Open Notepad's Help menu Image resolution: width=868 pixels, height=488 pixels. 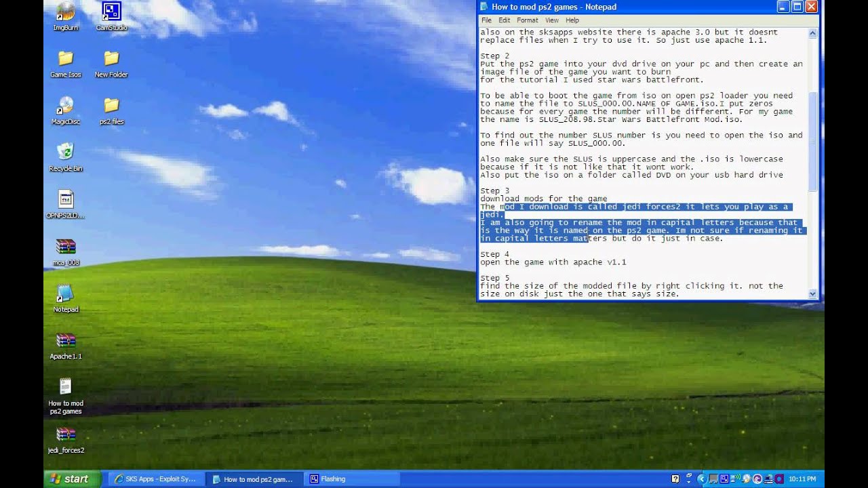coord(572,20)
